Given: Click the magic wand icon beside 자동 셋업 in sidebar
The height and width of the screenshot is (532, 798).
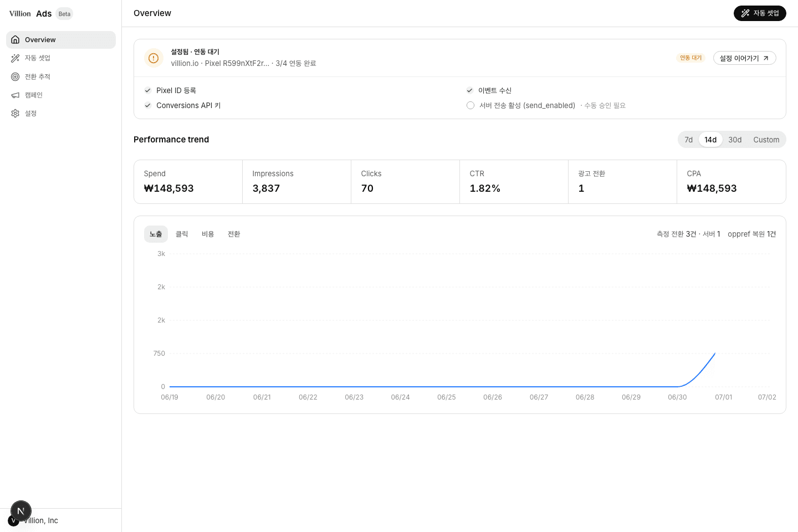Looking at the screenshot, I should pyautogui.click(x=16, y=58).
